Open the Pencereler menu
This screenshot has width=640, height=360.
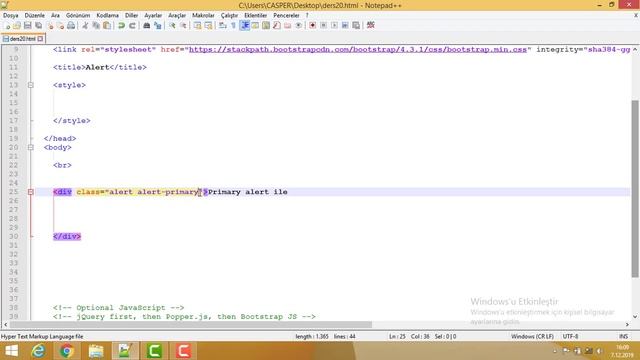tap(286, 15)
